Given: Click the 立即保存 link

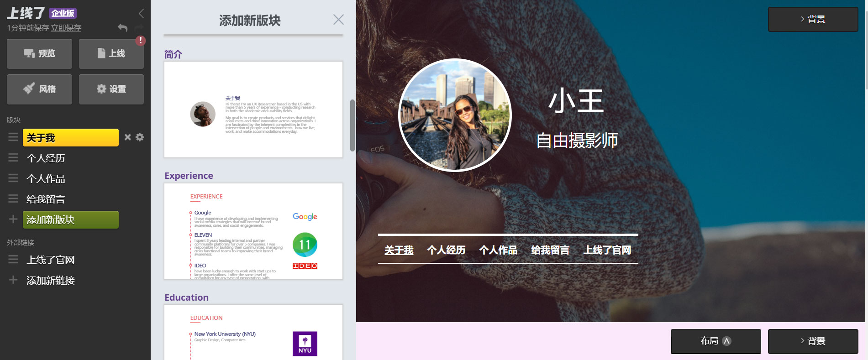Looking at the screenshot, I should [66, 28].
